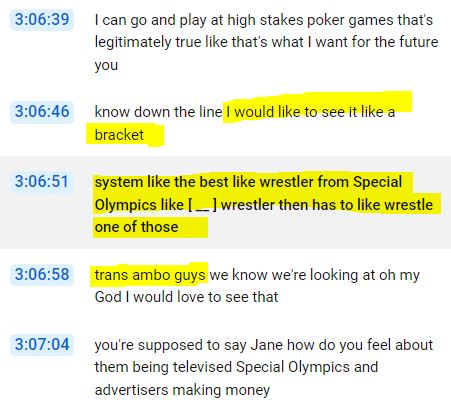Select the 'Olympics like wrestler then' line
This screenshot has height=416, width=451.
(264, 205)
